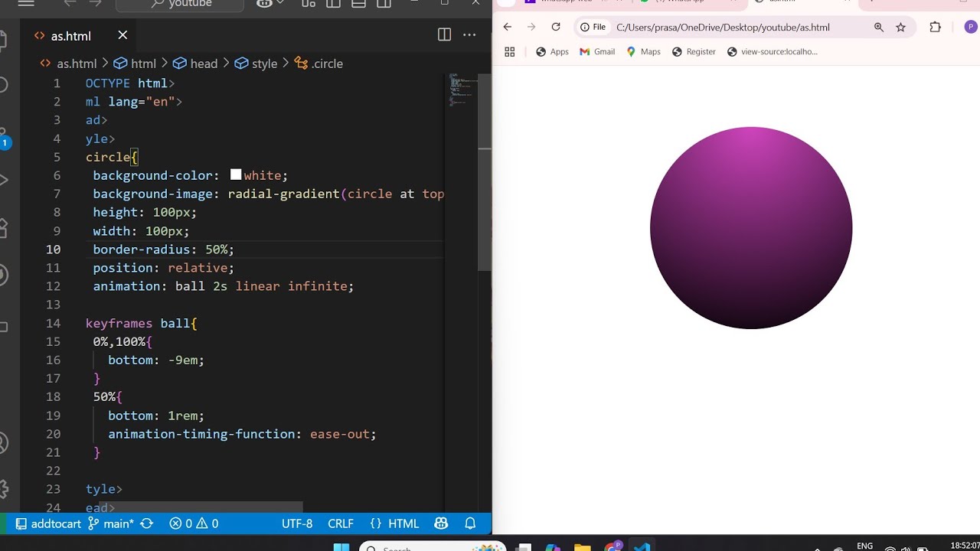980x551 pixels.
Task: Open the view-source:localho... bookmark
Action: point(772,51)
